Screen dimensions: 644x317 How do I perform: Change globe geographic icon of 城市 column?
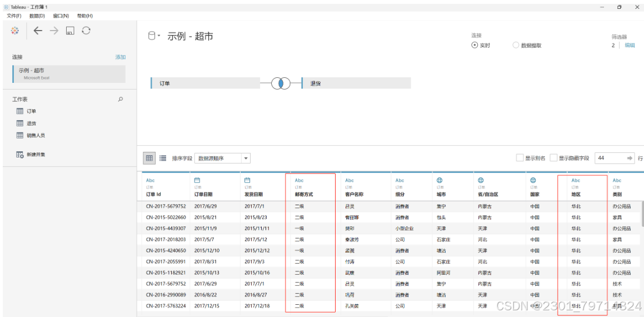point(440,180)
